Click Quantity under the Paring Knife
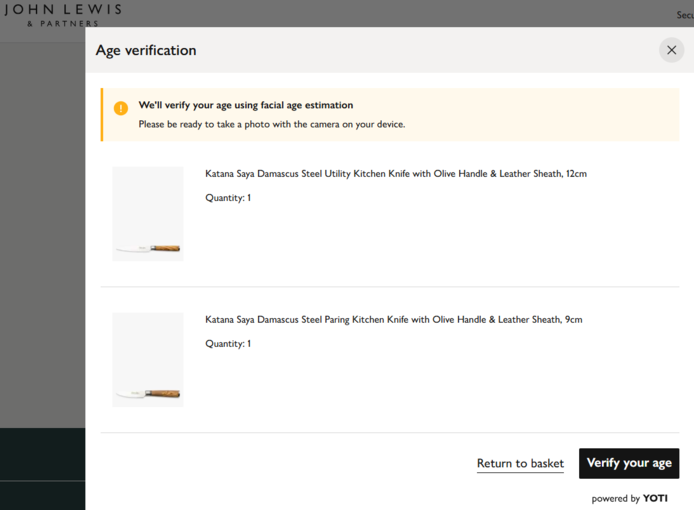The width and height of the screenshot is (694, 510). [x=228, y=344]
